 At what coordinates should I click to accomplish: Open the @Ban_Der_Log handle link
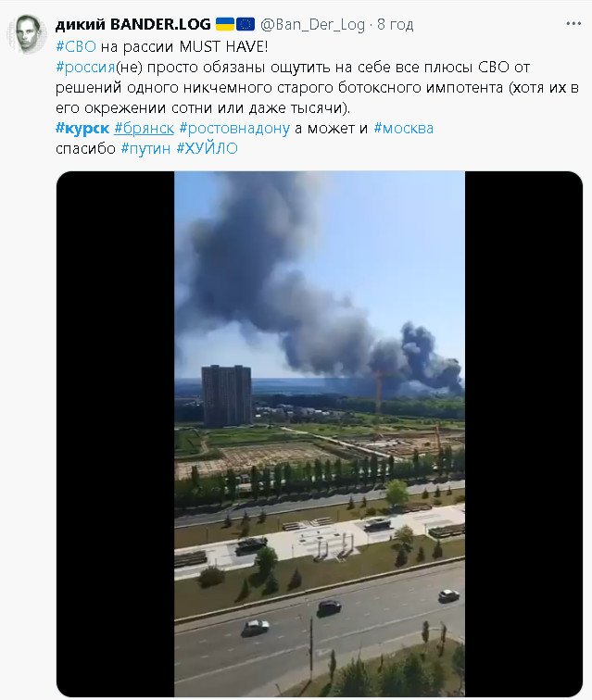point(312,25)
